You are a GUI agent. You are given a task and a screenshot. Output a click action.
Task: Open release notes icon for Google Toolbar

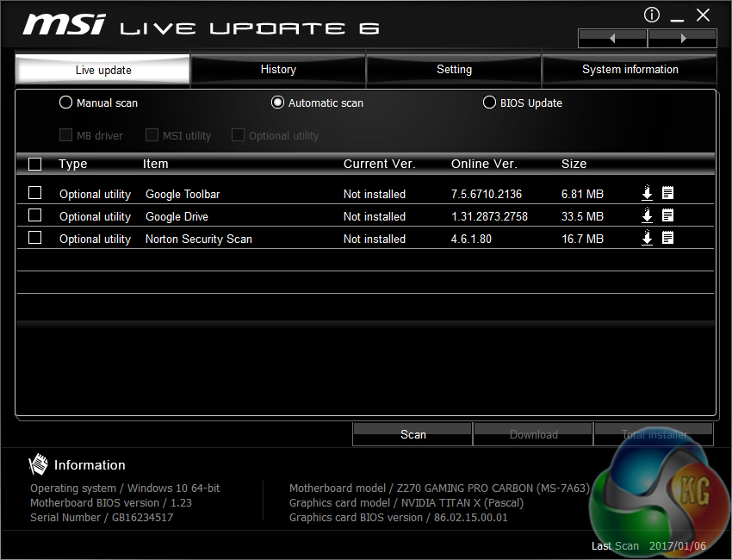pyautogui.click(x=667, y=193)
